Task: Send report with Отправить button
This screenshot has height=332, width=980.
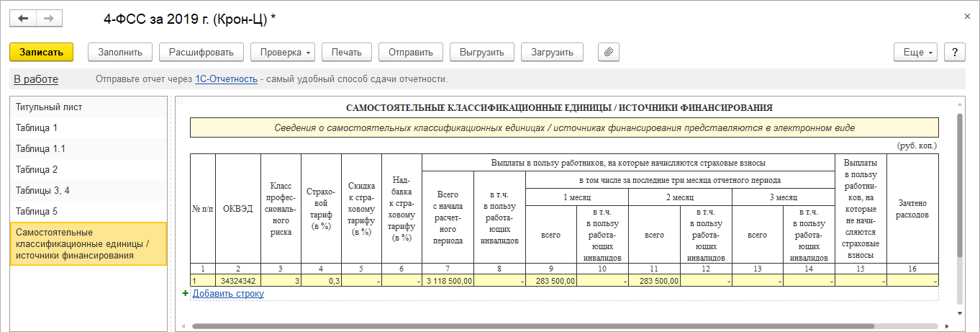Action: tap(410, 52)
